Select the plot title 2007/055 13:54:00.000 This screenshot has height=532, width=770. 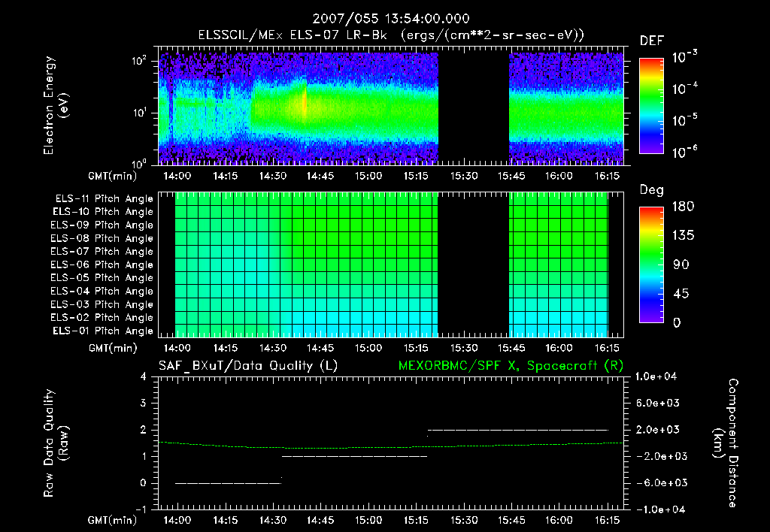[x=391, y=19]
